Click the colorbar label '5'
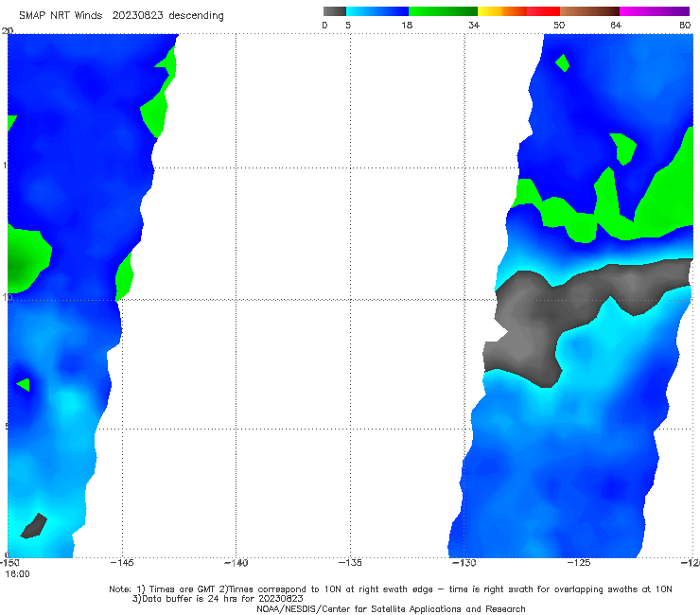Viewport: 700px width, 615px height. pyautogui.click(x=348, y=26)
